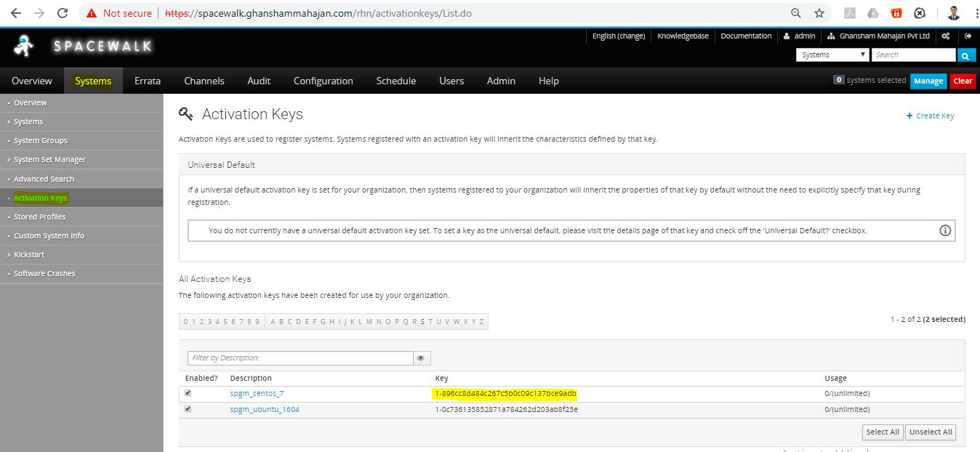Sign out using the logout arrow icon
The image size is (980, 452).
[x=968, y=36]
